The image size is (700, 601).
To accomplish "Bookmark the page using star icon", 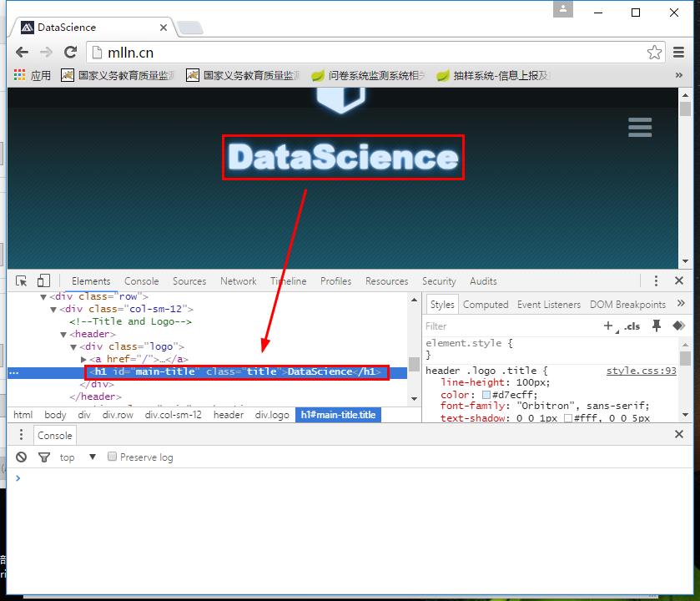I will 654,53.
